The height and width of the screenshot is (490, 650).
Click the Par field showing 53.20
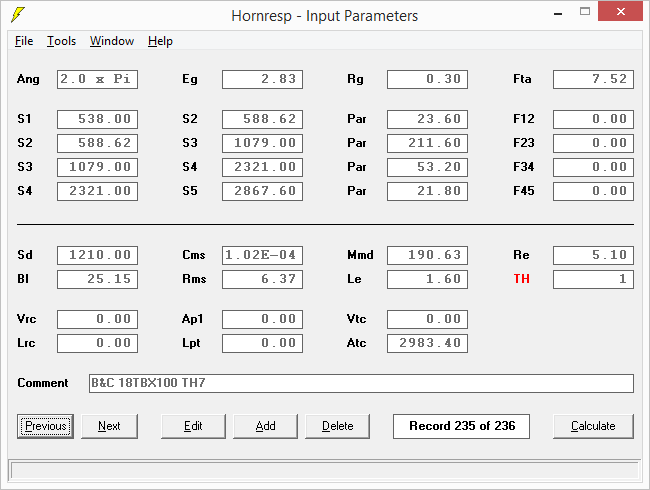[427, 167]
